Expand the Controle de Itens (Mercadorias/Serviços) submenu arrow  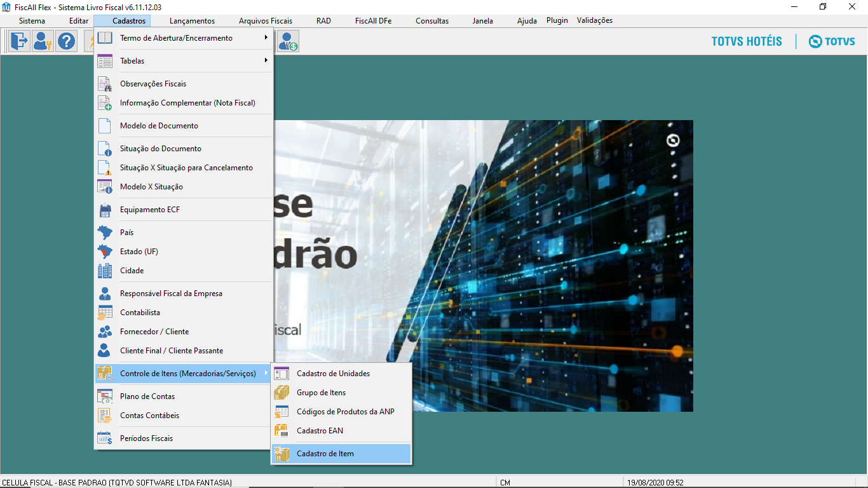(x=266, y=373)
